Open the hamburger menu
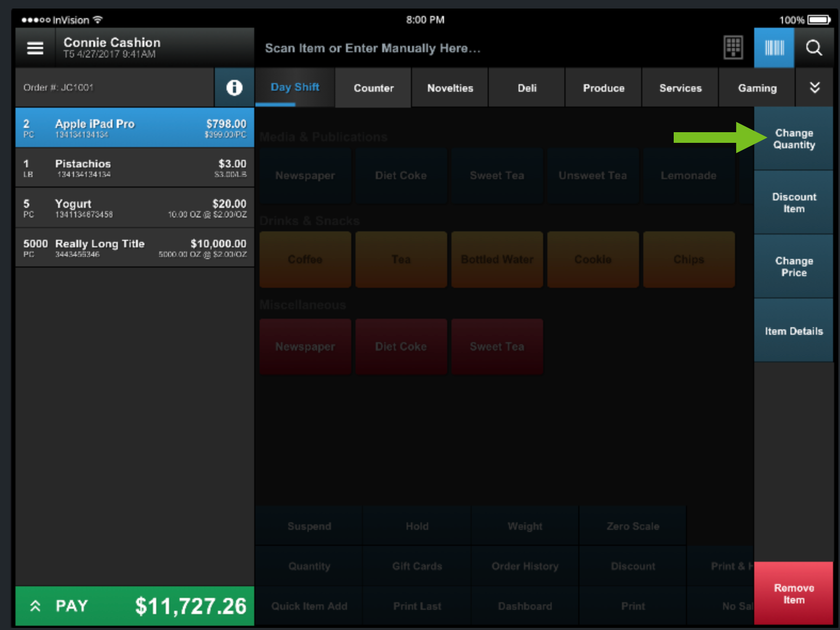This screenshot has width=840, height=630. click(35, 48)
